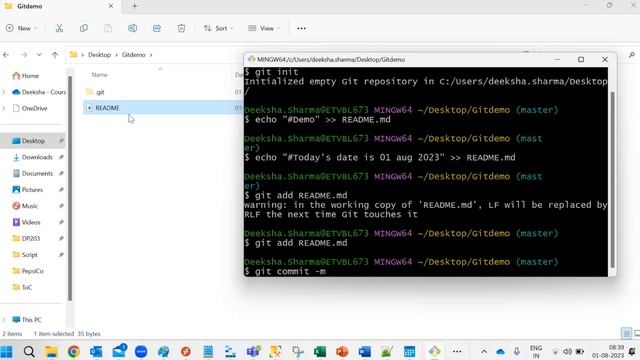Click the Delete trash icon in Explorer toolbar
640x360 pixels.
click(x=181, y=28)
